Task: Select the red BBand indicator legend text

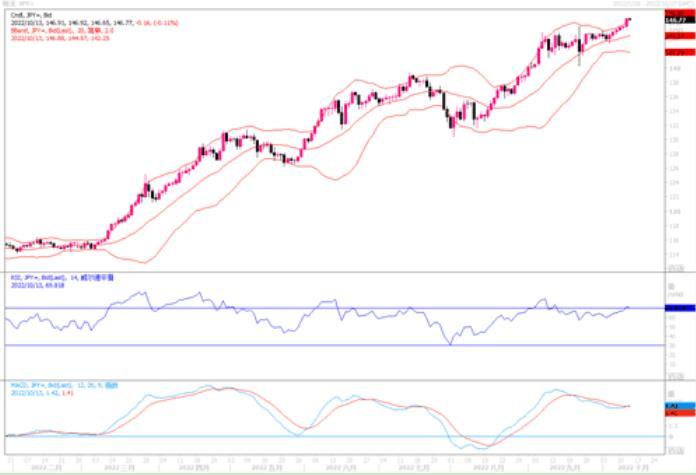Action: point(62,31)
